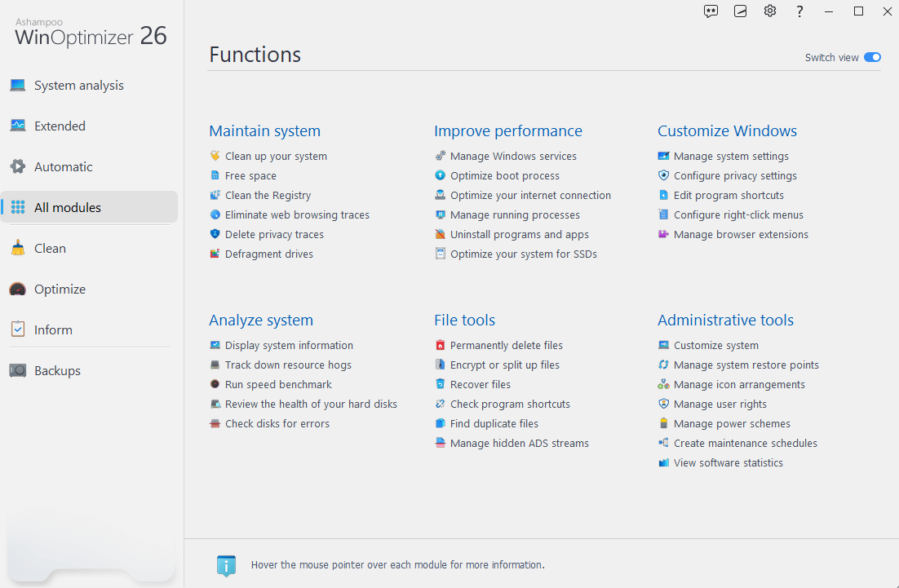Open Find duplicate files tool
The width and height of the screenshot is (899, 588).
pyautogui.click(x=494, y=424)
